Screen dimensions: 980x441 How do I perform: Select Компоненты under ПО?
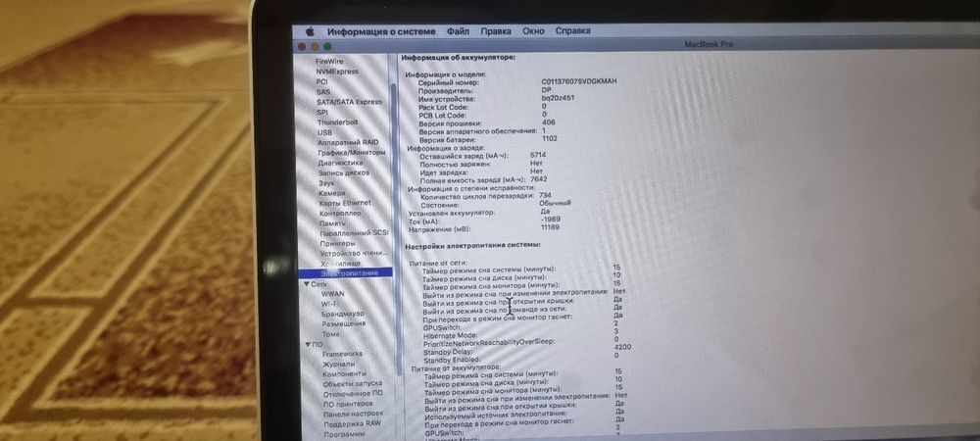click(344, 373)
